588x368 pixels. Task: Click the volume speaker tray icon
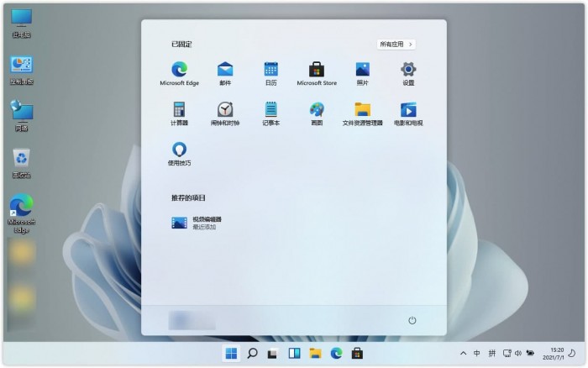[518, 354]
